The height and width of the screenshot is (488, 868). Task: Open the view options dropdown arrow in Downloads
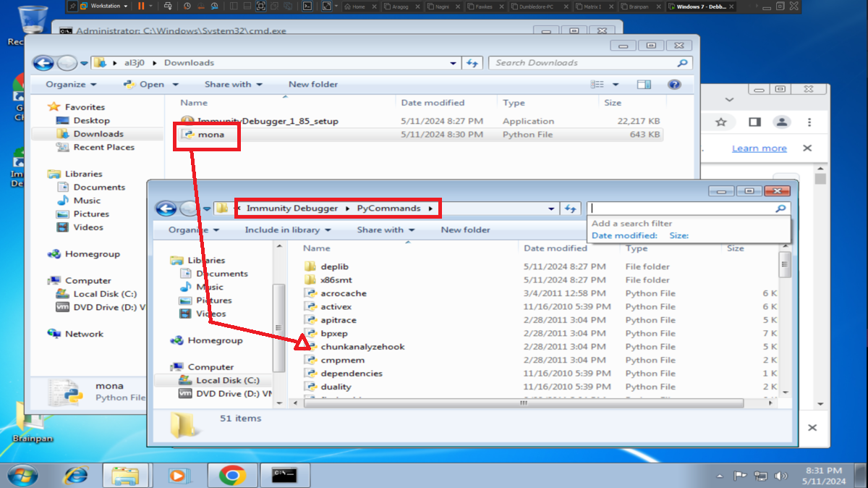(616, 85)
